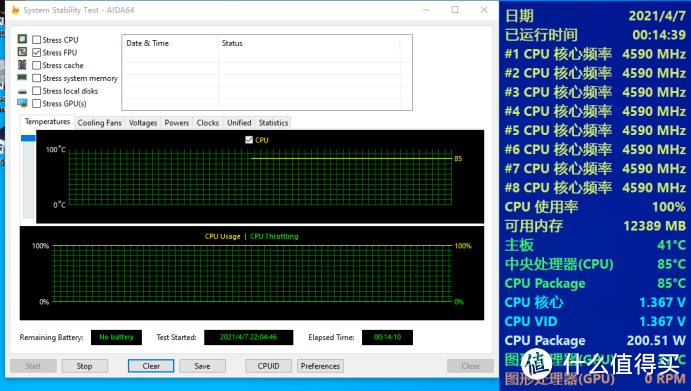Click the FPU icon beside Stress FPU
The image size is (691, 391).
point(22,52)
